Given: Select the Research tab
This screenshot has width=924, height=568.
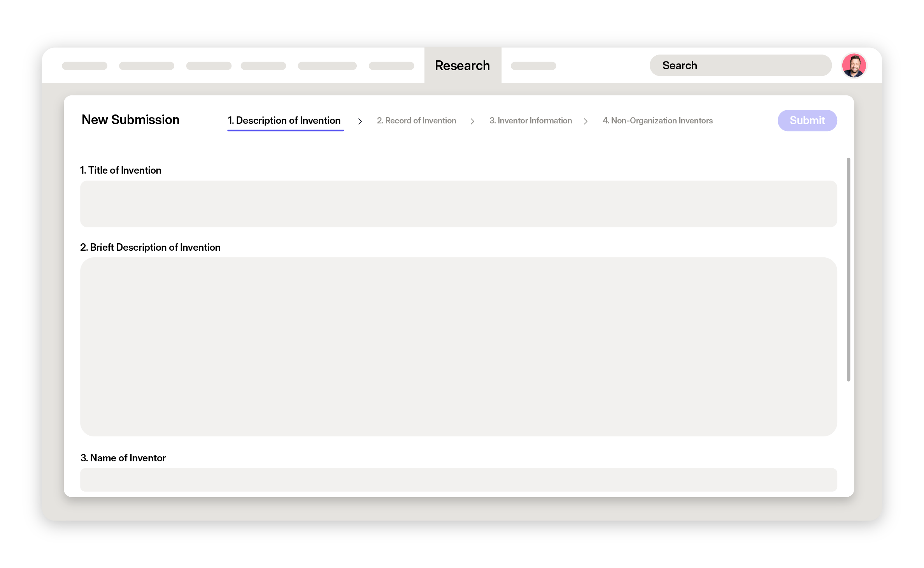Looking at the screenshot, I should pos(462,65).
